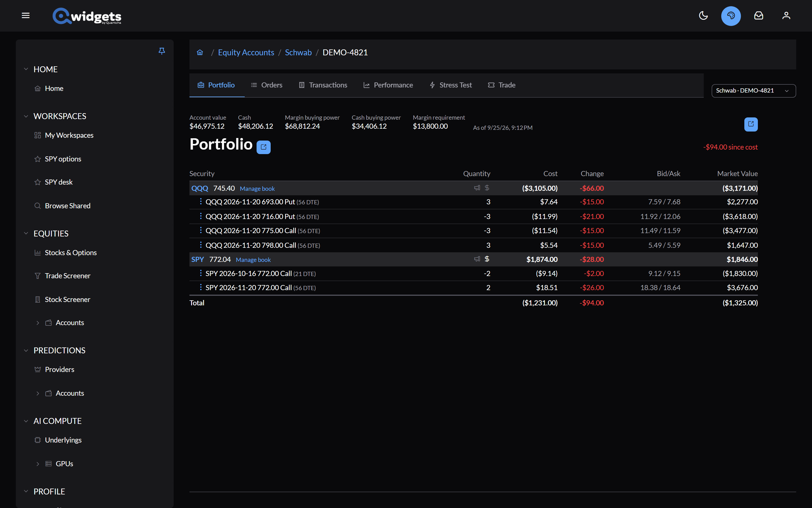
Task: Collapse the EQUITIES section
Action: point(26,233)
